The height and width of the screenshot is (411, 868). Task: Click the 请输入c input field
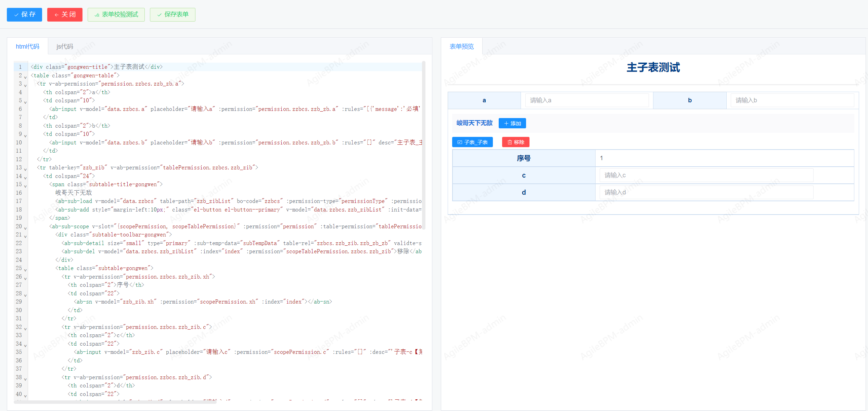[x=706, y=175]
